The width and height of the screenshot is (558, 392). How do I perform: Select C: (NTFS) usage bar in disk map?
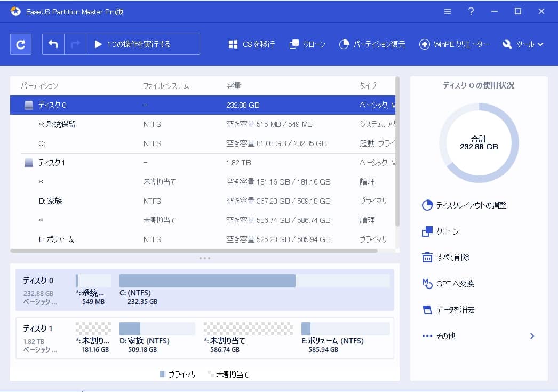pyautogui.click(x=254, y=281)
